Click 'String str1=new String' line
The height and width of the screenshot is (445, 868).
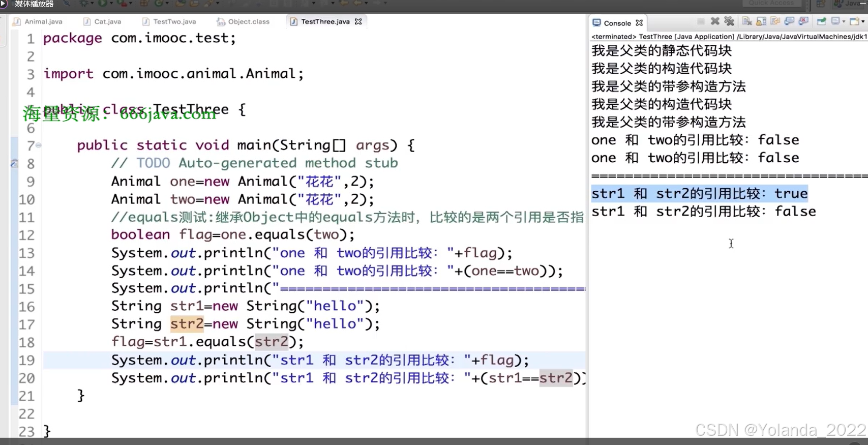(x=246, y=306)
